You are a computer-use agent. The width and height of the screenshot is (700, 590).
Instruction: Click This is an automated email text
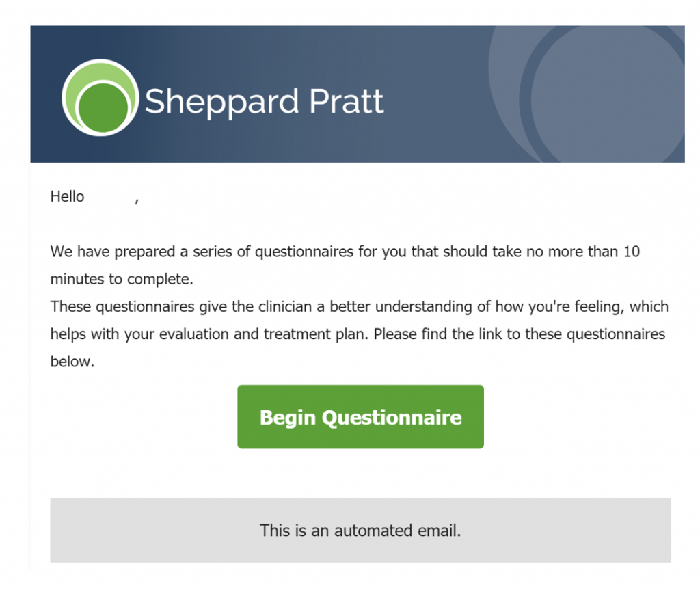[360, 531]
